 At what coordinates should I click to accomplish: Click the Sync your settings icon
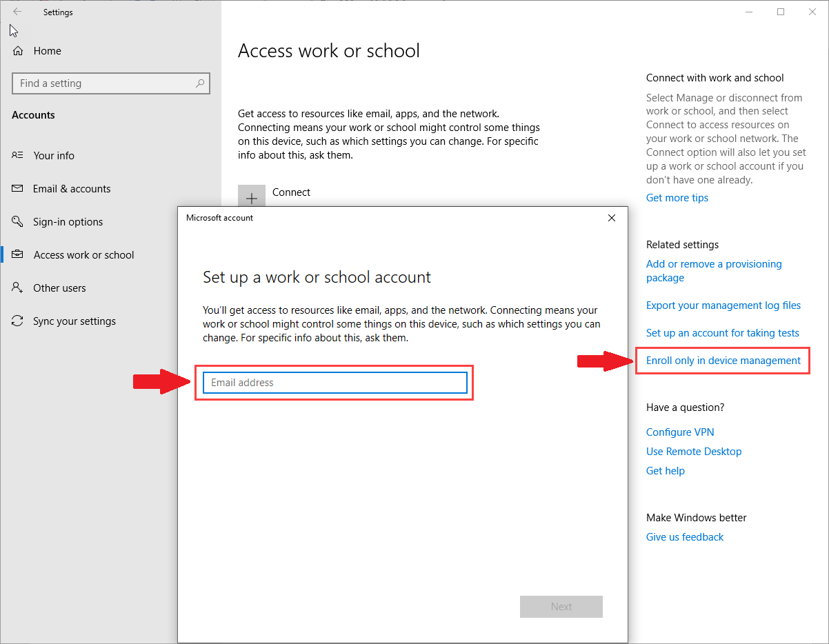pos(17,321)
